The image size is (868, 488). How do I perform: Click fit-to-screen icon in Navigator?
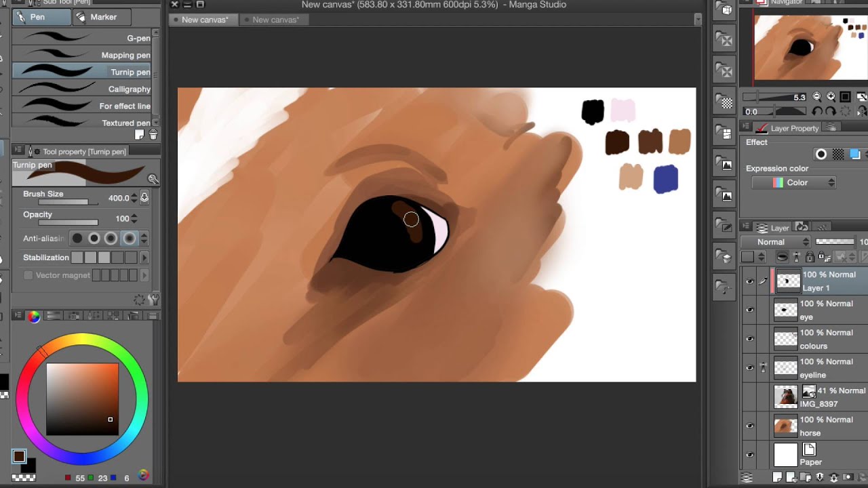pyautogui.click(x=846, y=97)
